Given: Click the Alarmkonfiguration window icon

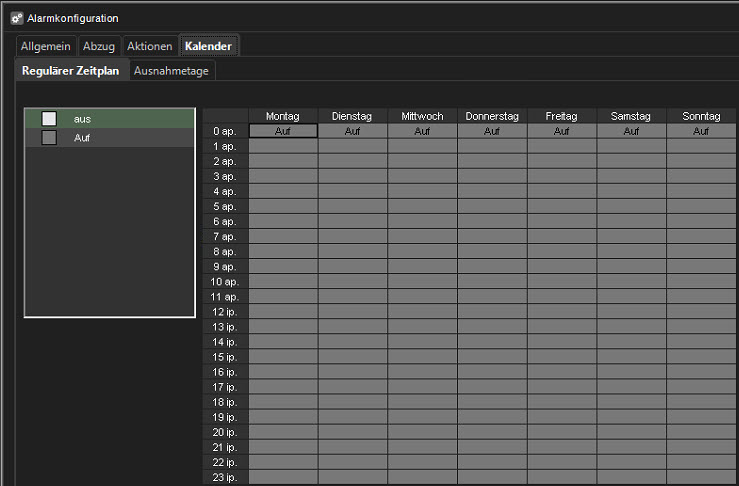Looking at the screenshot, I should (15, 18).
